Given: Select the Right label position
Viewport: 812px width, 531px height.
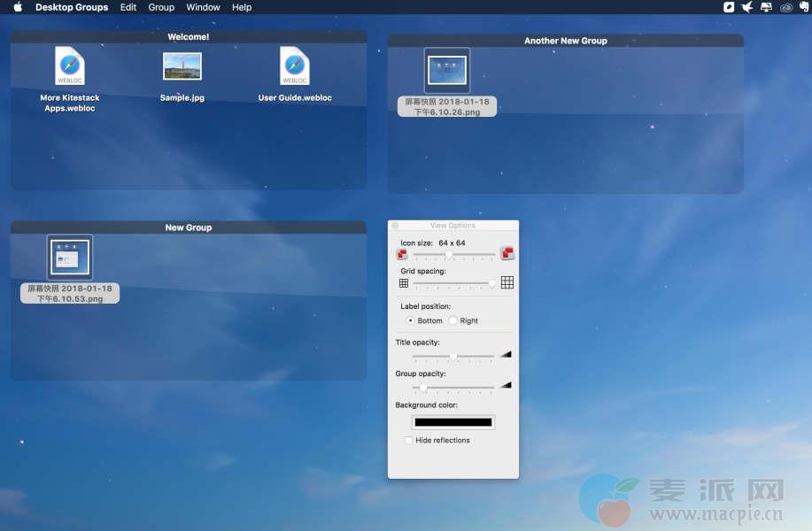Looking at the screenshot, I should click(453, 320).
